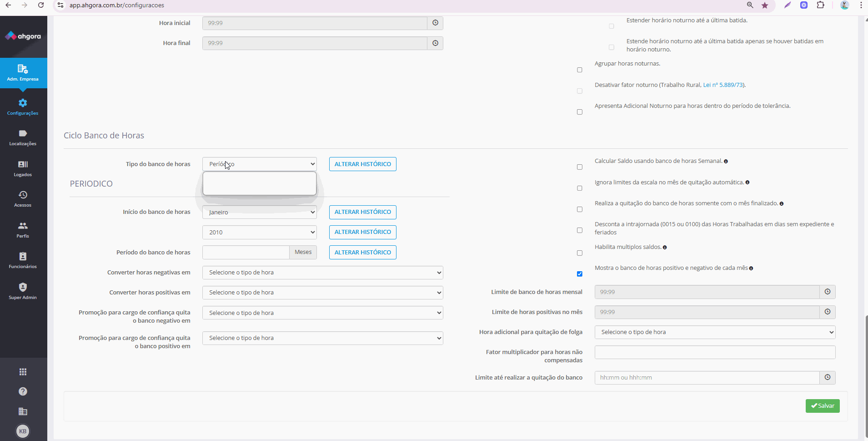Open Tipo do banco de horas dropdown
The image size is (868, 441).
(x=260, y=164)
